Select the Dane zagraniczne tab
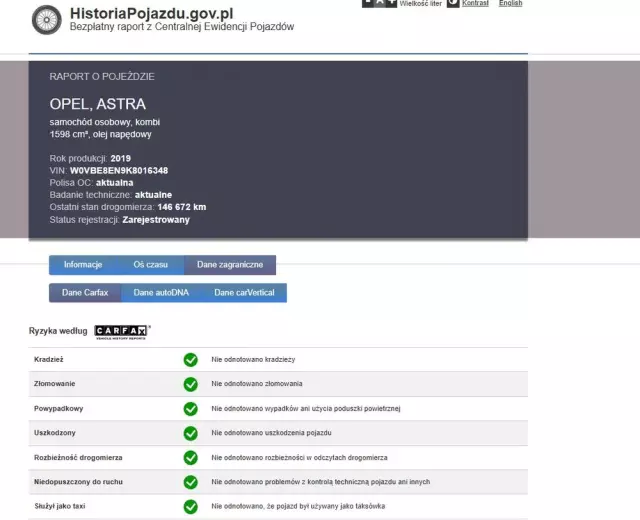640x520 pixels. (x=230, y=265)
